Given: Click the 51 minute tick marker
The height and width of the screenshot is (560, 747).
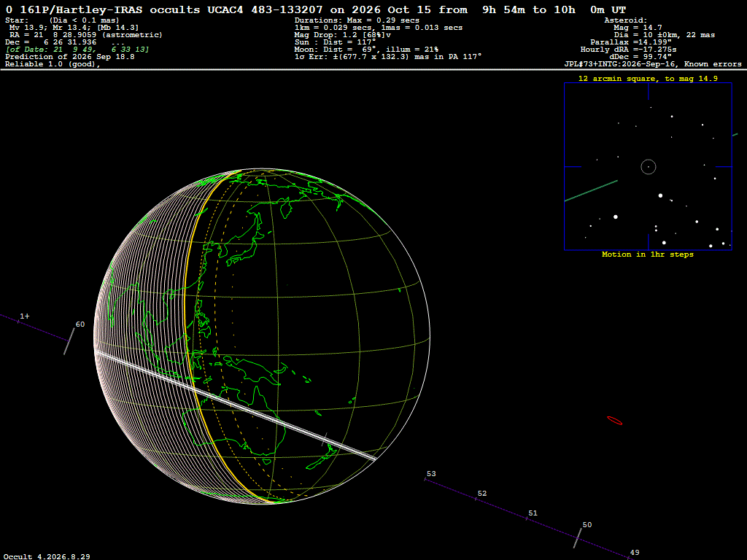Looking at the screenshot, I should pyautogui.click(x=527, y=518).
